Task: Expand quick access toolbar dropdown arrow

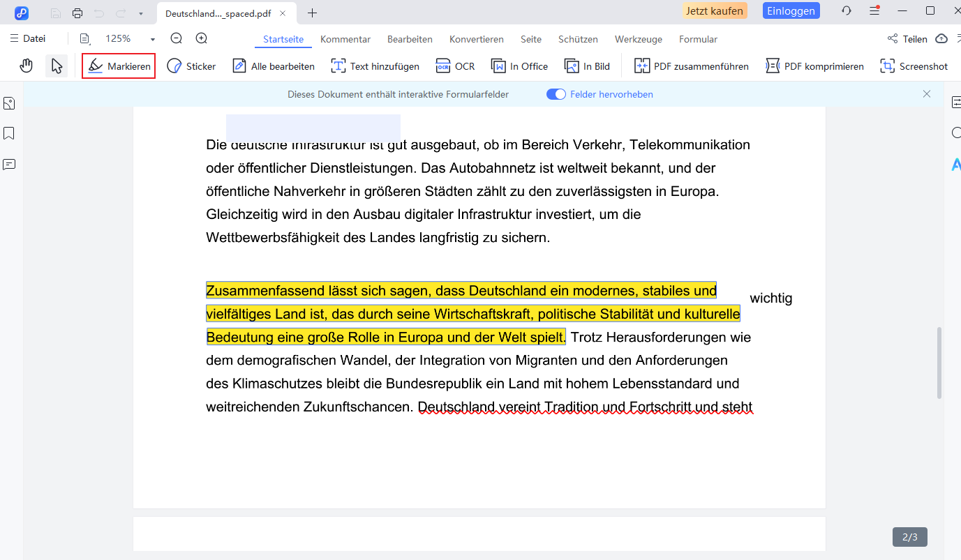Action: [x=141, y=13]
